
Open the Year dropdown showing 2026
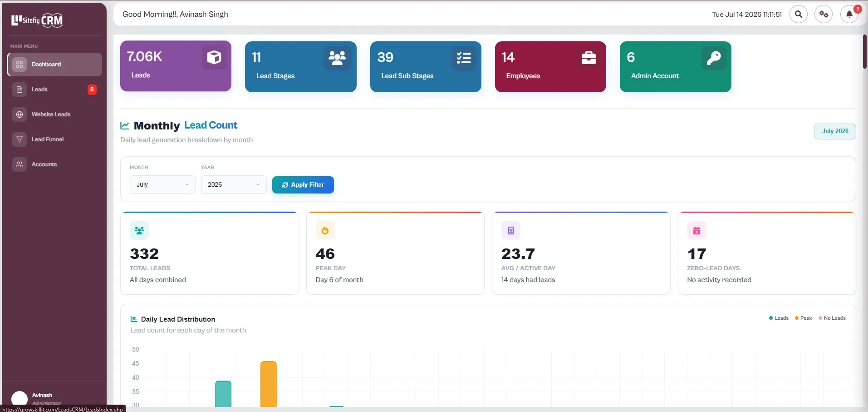234,184
